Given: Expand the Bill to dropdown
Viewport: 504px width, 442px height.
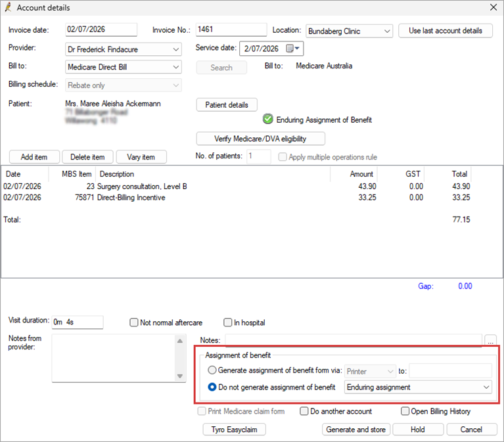Looking at the screenshot, I should point(124,67).
